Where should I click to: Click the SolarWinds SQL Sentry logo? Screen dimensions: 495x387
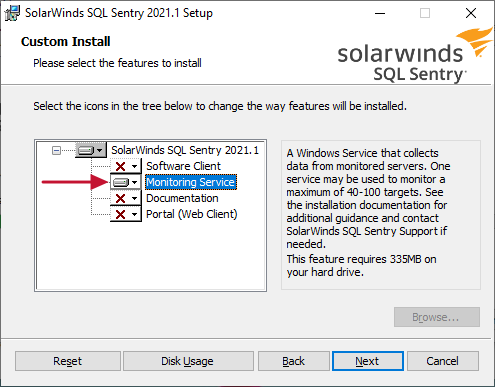(415, 55)
